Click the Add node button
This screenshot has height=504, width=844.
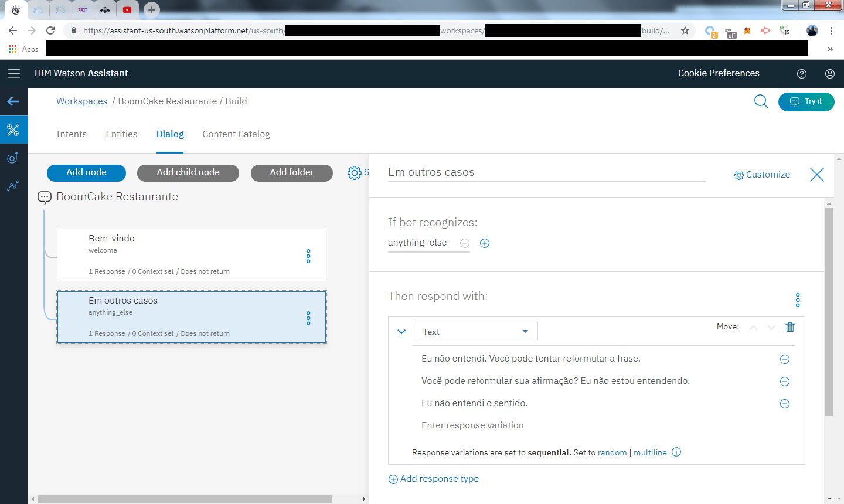point(86,173)
